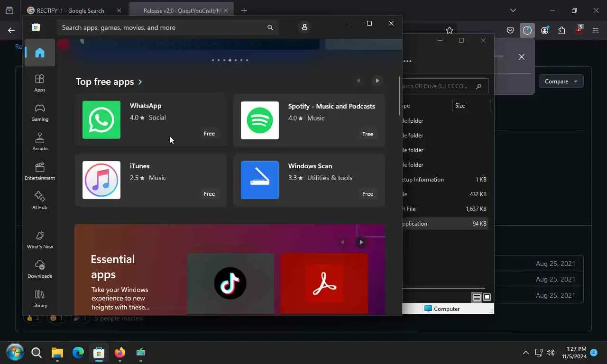Show previous Top free apps with left arrow
607x364 pixels.
(x=358, y=81)
